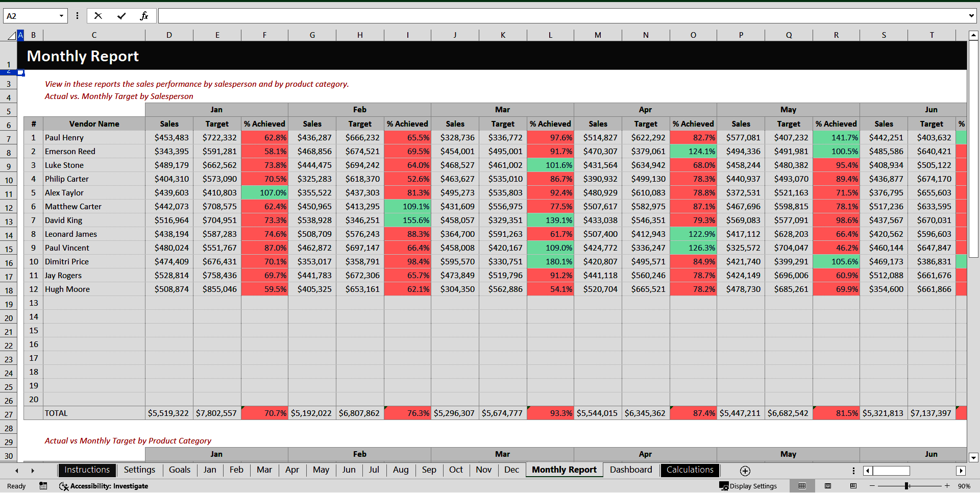Switch to the Dashboard sheet tab
The width and height of the screenshot is (980, 493).
631,470
